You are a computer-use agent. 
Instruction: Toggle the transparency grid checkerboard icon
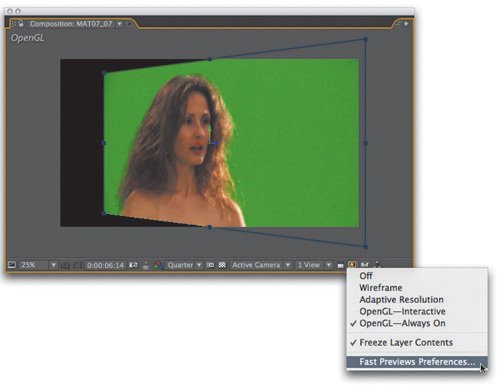point(222,265)
